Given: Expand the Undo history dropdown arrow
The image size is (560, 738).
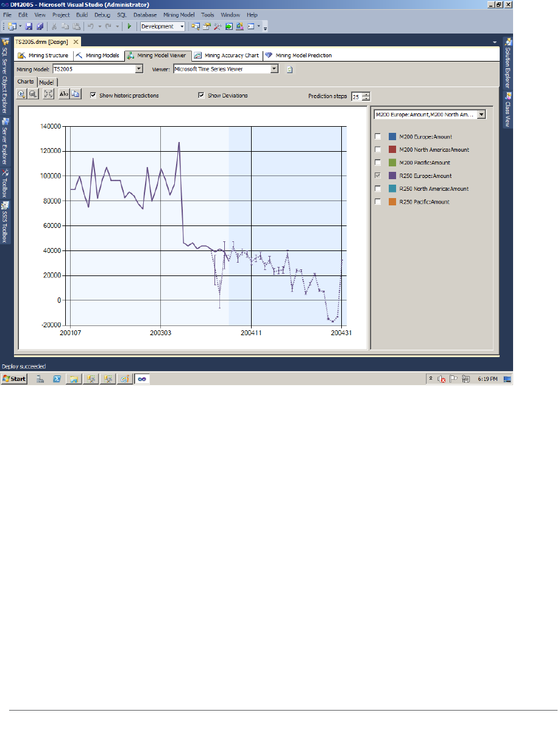Looking at the screenshot, I should click(x=99, y=26).
